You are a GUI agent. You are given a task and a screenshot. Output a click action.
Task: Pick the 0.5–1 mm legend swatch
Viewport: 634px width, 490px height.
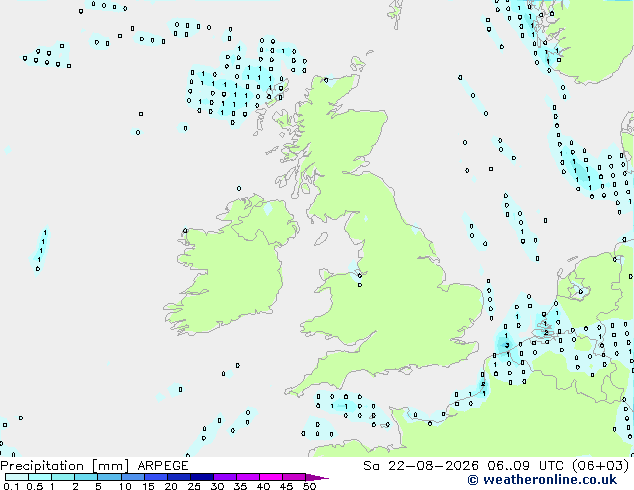tap(40, 477)
